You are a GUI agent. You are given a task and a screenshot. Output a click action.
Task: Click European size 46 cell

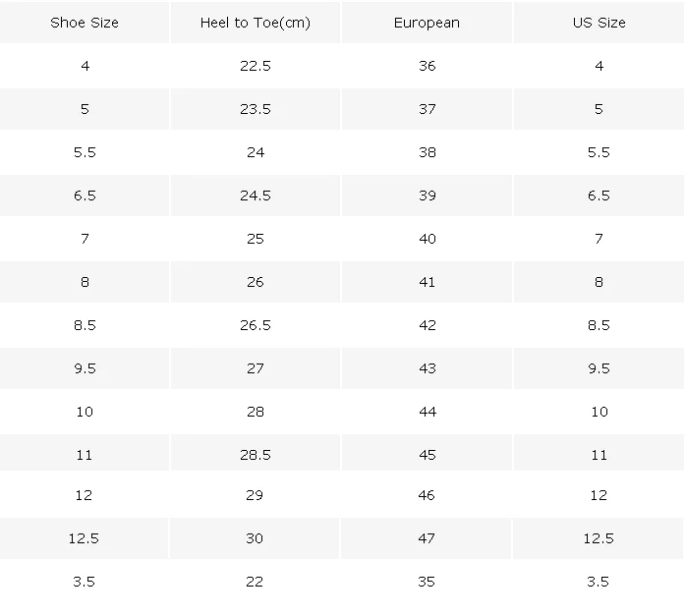pos(427,495)
